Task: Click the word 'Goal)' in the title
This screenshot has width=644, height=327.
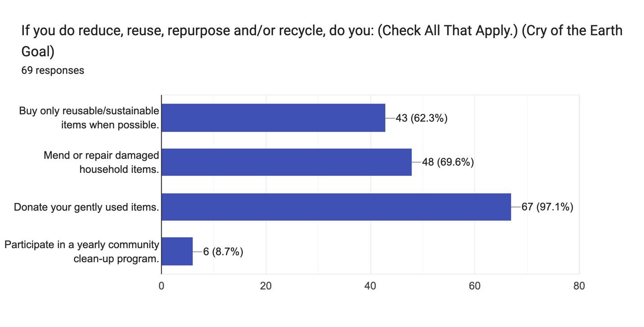Action: point(38,51)
